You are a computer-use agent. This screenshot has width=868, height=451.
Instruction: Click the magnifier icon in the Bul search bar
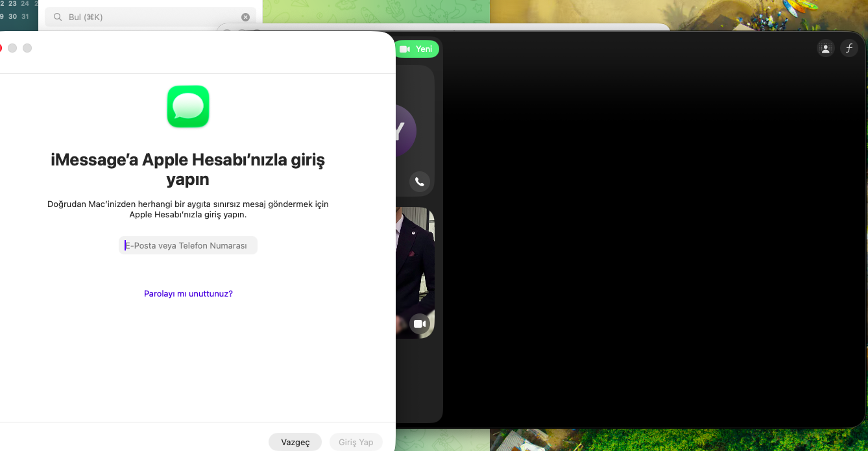point(58,18)
